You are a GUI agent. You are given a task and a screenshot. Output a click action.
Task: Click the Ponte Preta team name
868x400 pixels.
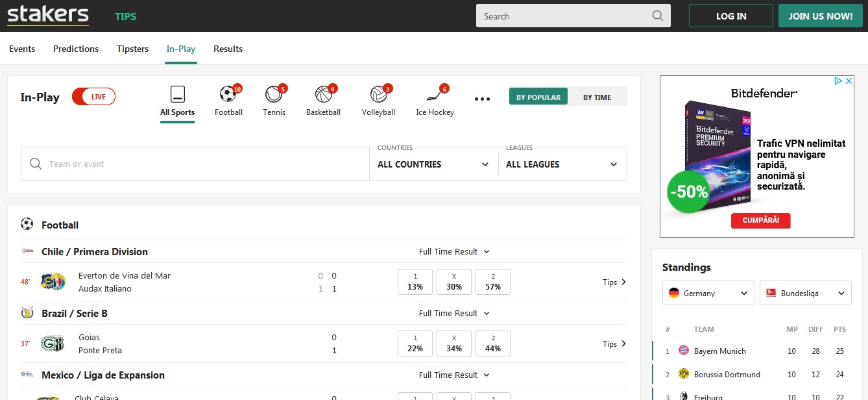100,350
